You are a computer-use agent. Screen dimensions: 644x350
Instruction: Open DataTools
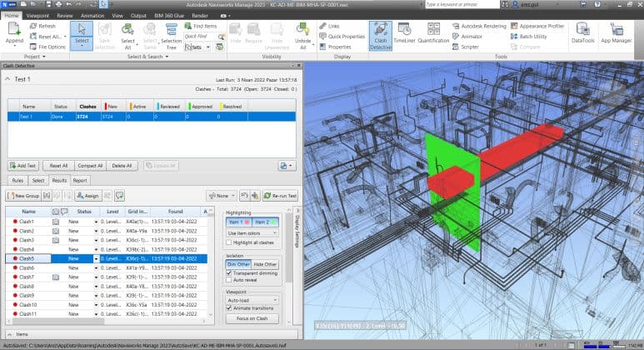point(583,32)
